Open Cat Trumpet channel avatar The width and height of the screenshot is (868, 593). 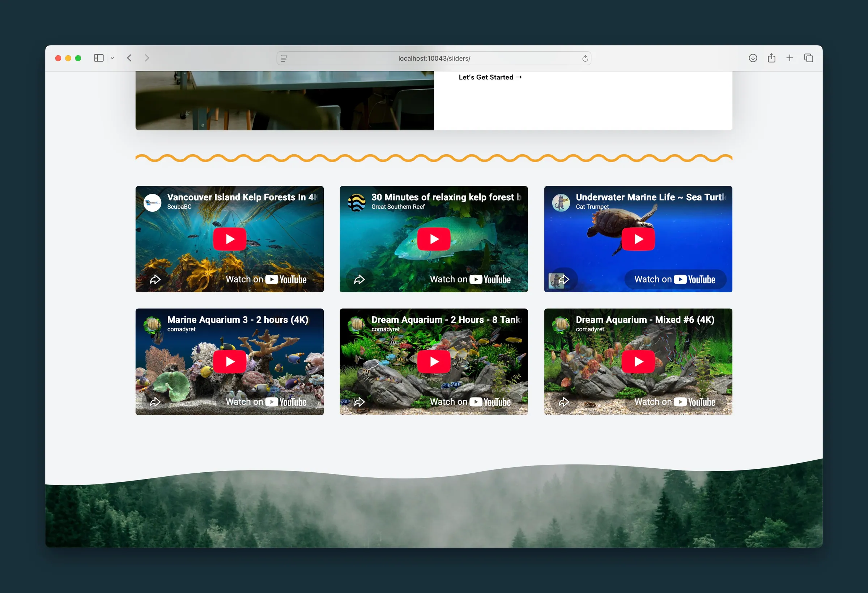[x=561, y=203]
